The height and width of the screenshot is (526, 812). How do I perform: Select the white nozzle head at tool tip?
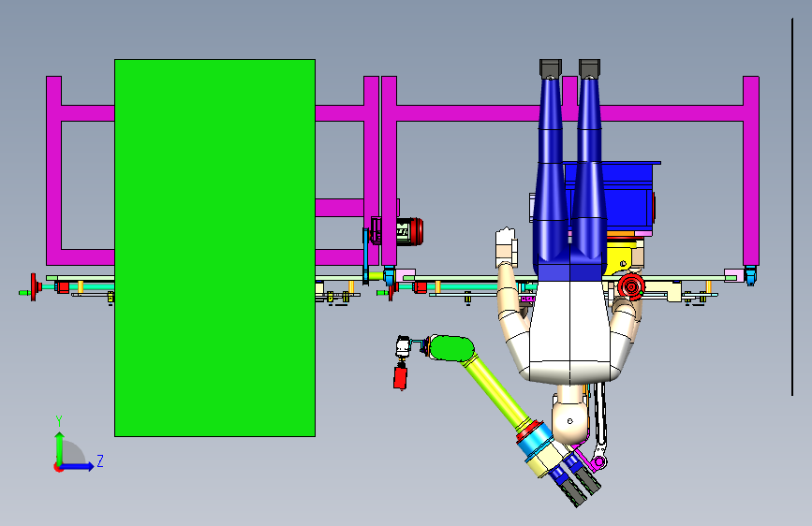tap(403, 346)
